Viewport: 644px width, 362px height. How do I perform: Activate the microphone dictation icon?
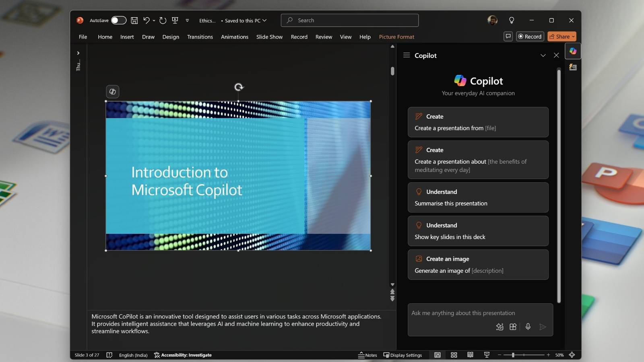click(528, 327)
